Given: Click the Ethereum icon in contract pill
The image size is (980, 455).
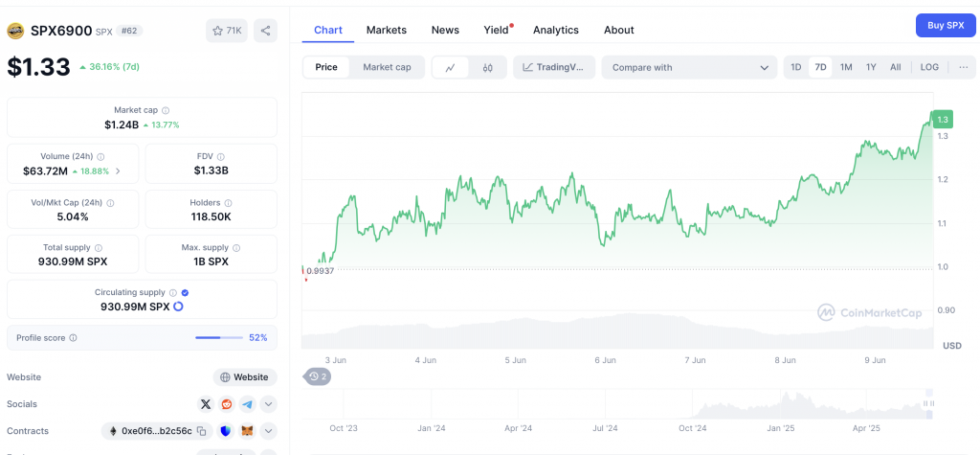Looking at the screenshot, I should (x=113, y=431).
